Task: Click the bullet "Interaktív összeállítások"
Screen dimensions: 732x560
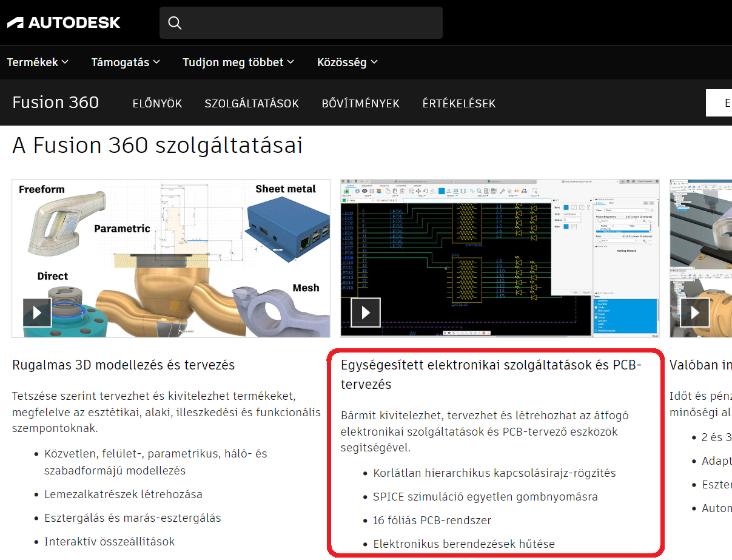Action: [109, 541]
